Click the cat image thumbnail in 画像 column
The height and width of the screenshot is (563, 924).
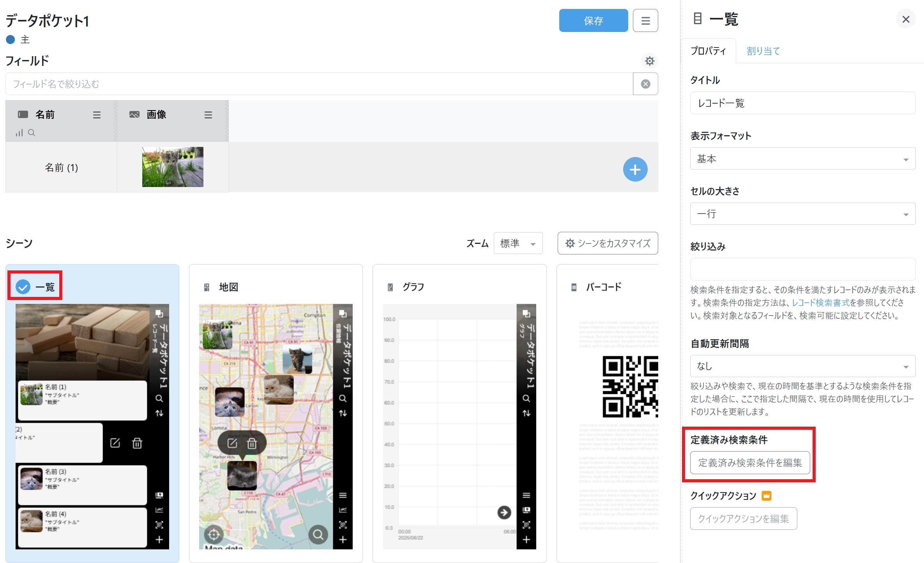tap(173, 167)
